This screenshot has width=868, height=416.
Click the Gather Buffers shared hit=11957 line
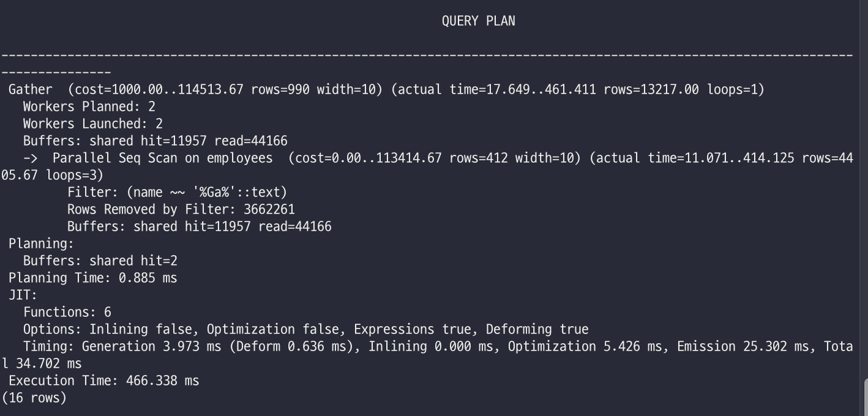tap(155, 141)
